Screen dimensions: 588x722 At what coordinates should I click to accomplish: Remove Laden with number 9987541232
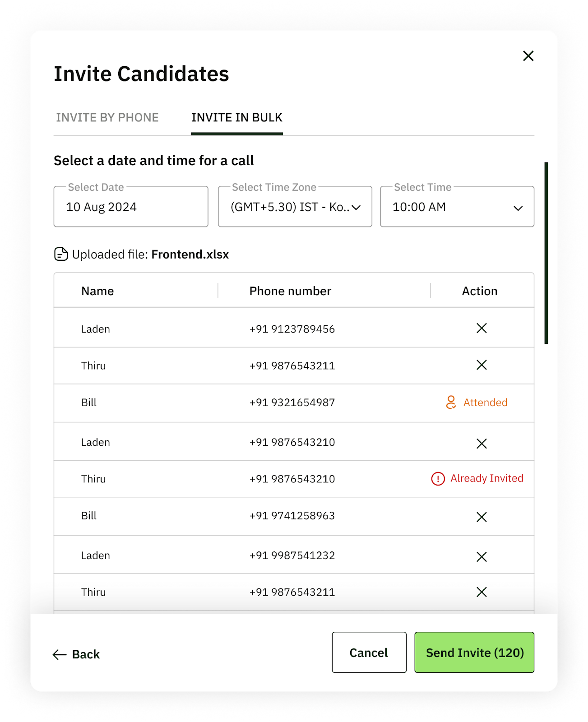point(482,557)
